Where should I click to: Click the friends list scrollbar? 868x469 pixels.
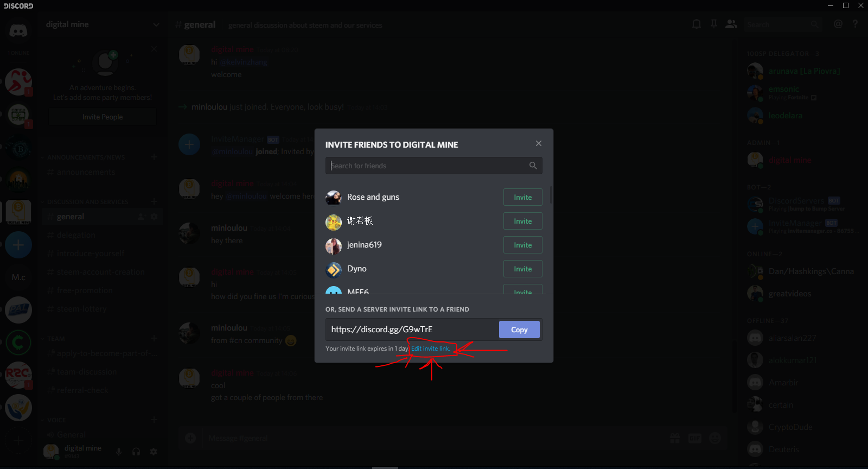pos(551,194)
